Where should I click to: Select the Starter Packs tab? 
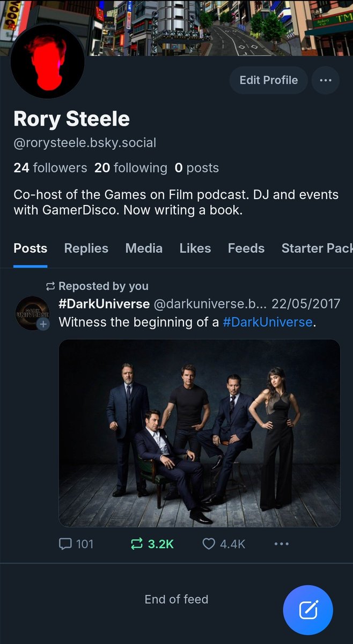[x=317, y=248]
